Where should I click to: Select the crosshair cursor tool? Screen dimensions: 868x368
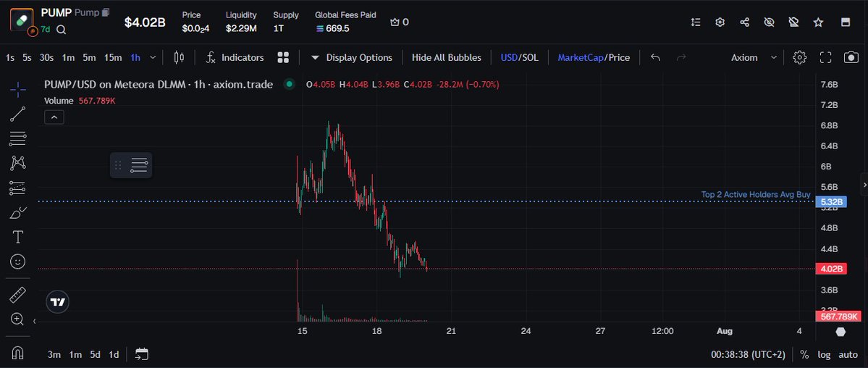pos(17,88)
